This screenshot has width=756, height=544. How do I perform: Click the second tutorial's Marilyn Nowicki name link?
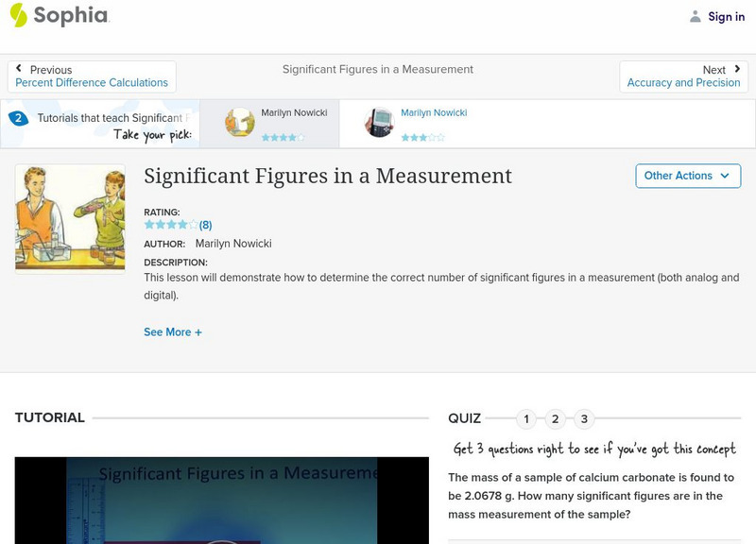(x=434, y=112)
